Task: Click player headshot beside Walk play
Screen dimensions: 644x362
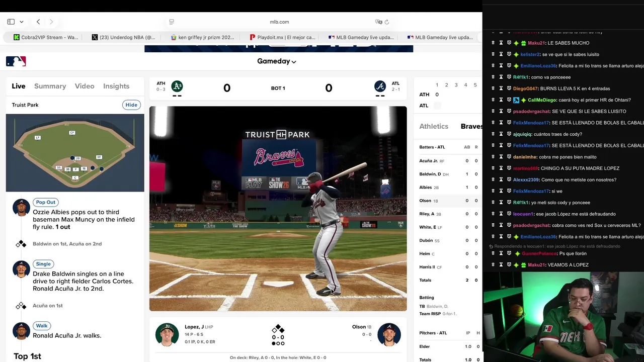Action: point(21,331)
